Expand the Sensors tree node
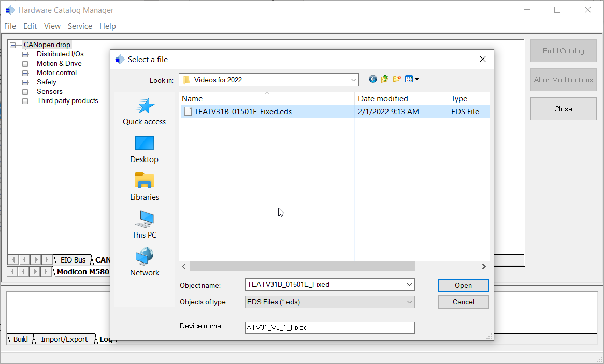Image resolution: width=604 pixels, height=364 pixels. (25, 92)
